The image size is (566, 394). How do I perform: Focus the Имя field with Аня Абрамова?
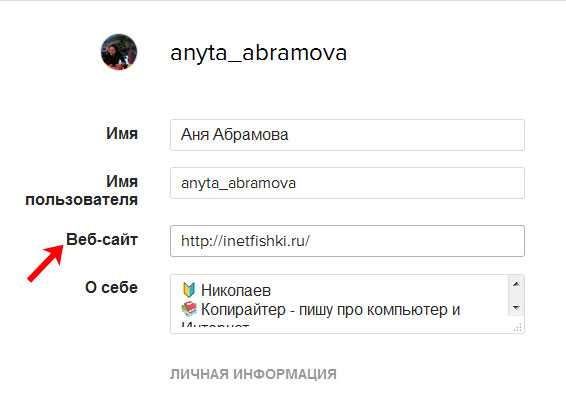[347, 135]
